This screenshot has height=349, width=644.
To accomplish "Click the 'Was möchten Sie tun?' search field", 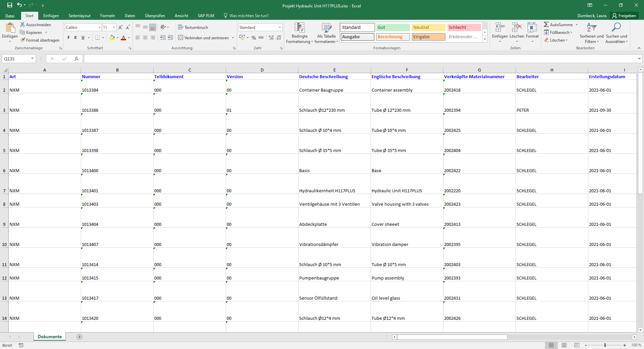I will pyautogui.click(x=249, y=16).
